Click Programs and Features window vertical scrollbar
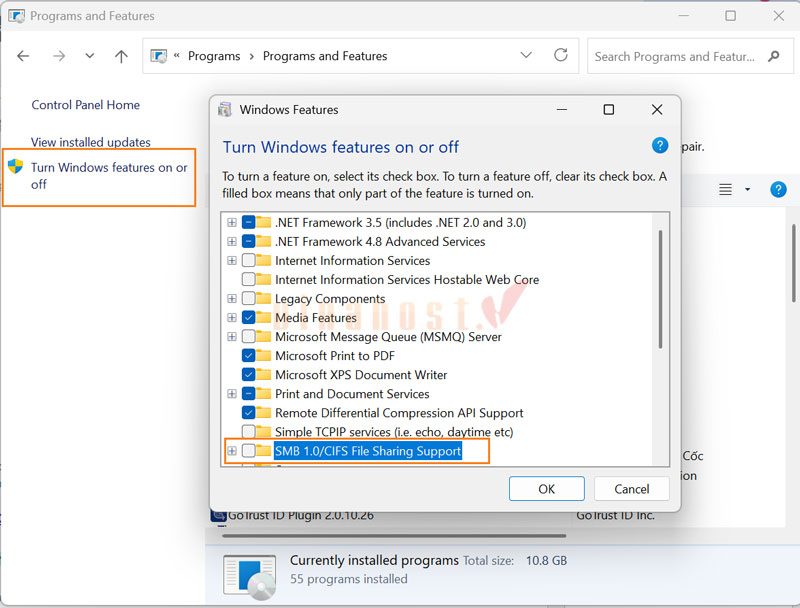The image size is (800, 608). coord(794,263)
